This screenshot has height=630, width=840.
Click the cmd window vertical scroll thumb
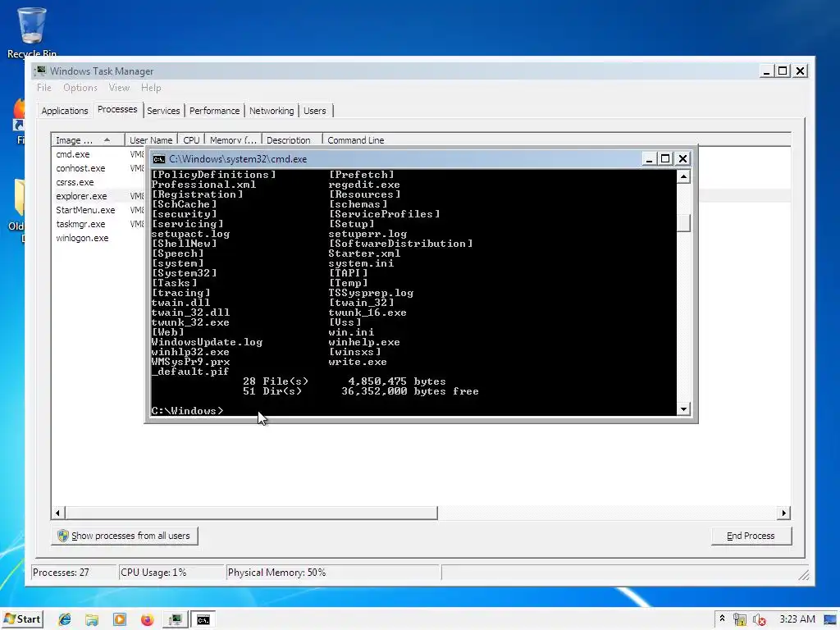[683, 222]
